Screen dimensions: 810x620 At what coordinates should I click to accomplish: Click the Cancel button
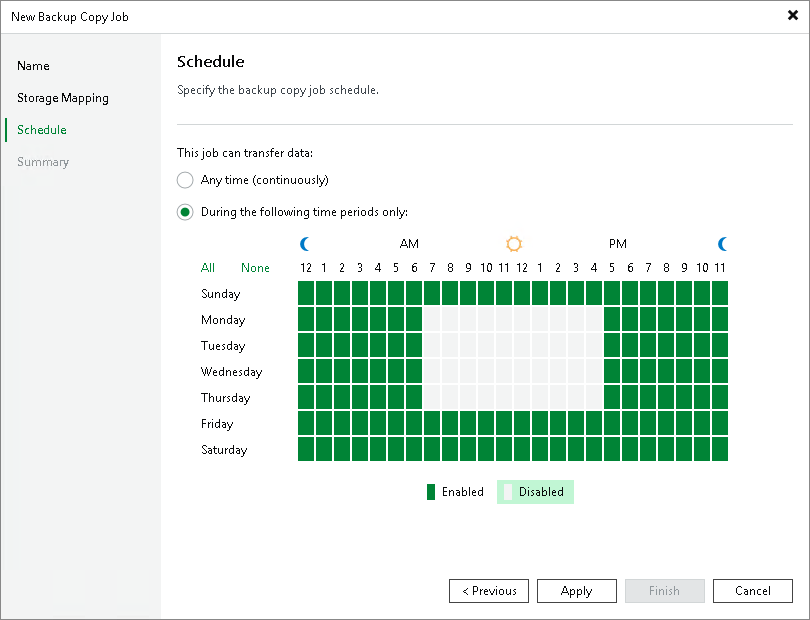[753, 591]
